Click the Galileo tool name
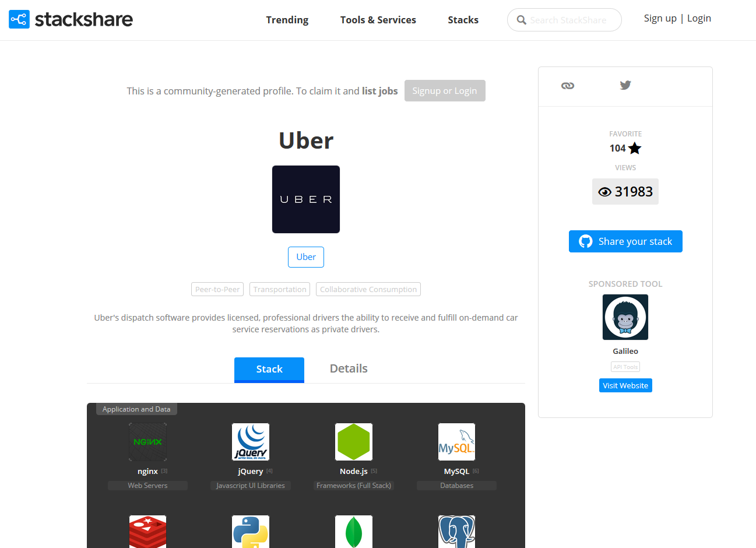Image resolution: width=756 pixels, height=548 pixels. [625, 351]
